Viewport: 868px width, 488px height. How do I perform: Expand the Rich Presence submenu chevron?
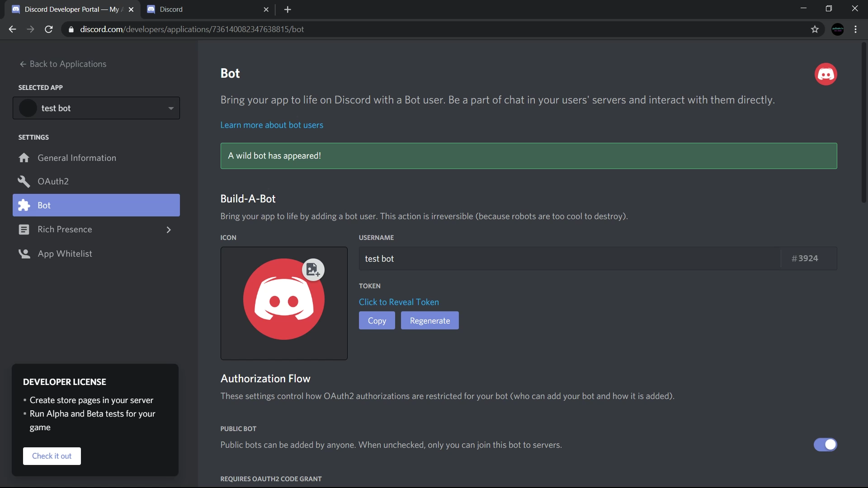[169, 230]
